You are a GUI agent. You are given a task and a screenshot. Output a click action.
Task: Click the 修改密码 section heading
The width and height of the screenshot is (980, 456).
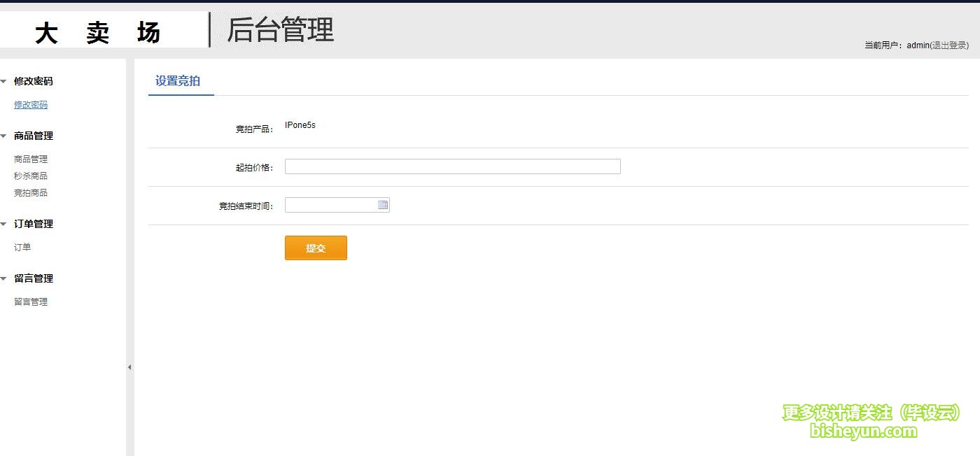pos(34,81)
